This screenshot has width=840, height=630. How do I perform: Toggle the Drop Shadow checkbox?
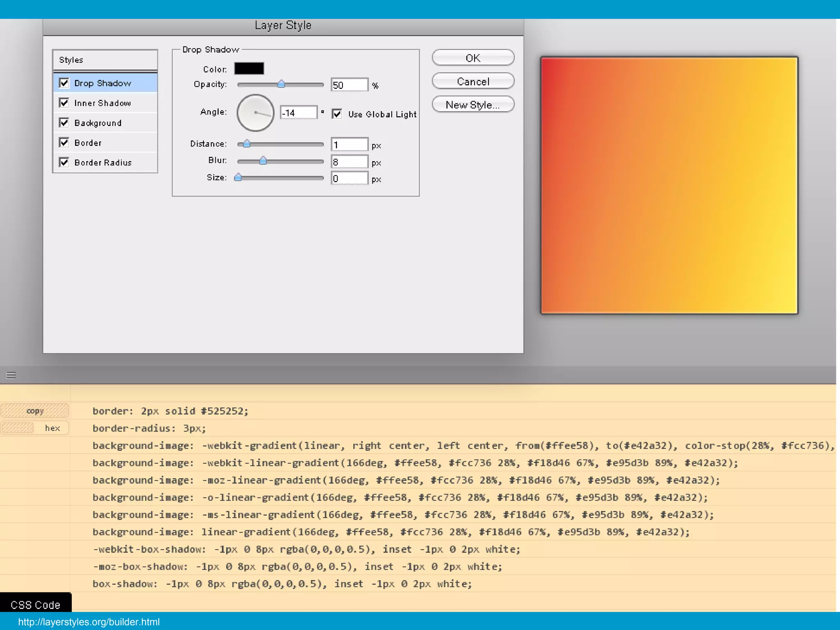[64, 83]
